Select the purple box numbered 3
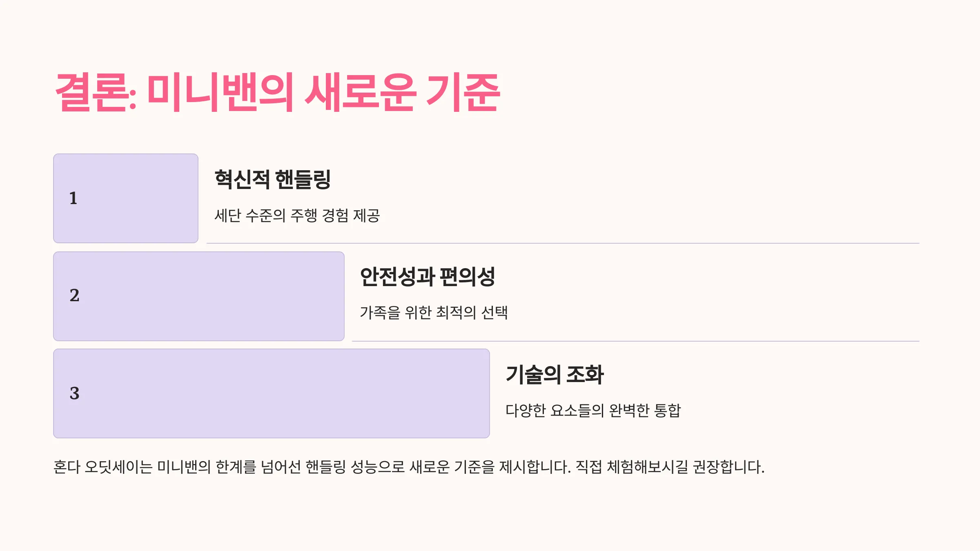The image size is (980, 551). 272,393
